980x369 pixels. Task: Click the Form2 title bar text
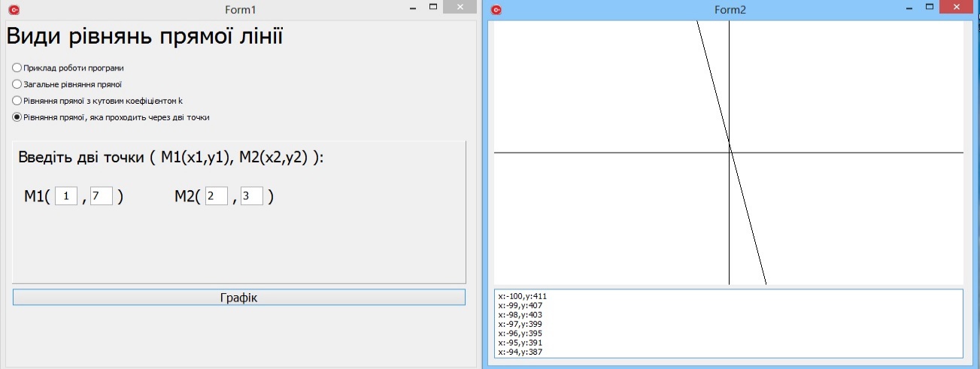point(730,10)
